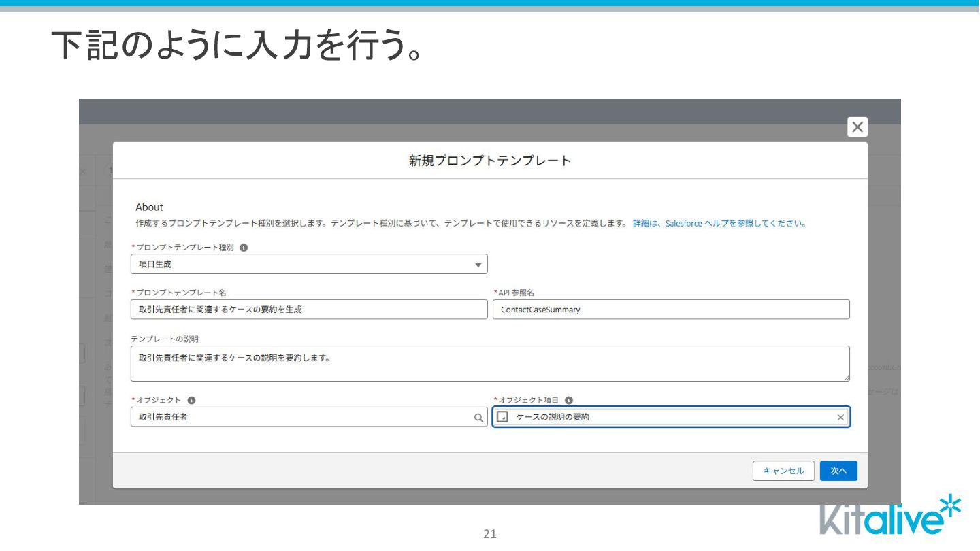Open the Salesforce ヘルプ link
The height and width of the screenshot is (551, 980).
(x=720, y=223)
